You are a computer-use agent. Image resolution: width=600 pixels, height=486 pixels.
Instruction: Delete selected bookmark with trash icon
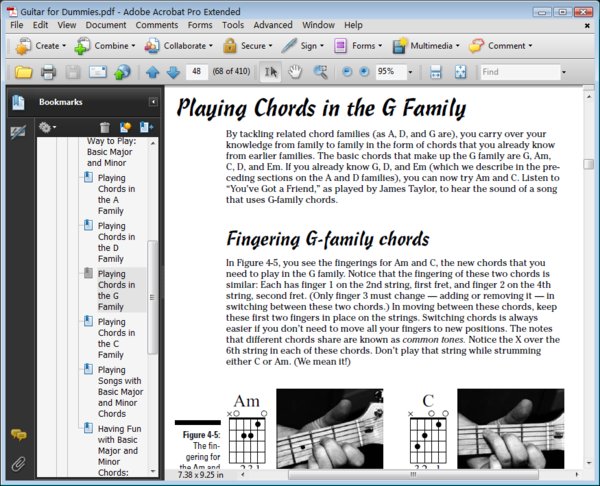tap(106, 127)
